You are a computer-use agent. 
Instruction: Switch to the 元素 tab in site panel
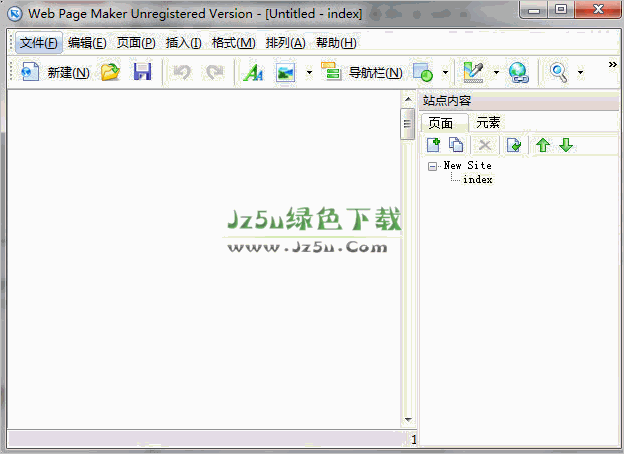tap(488, 123)
